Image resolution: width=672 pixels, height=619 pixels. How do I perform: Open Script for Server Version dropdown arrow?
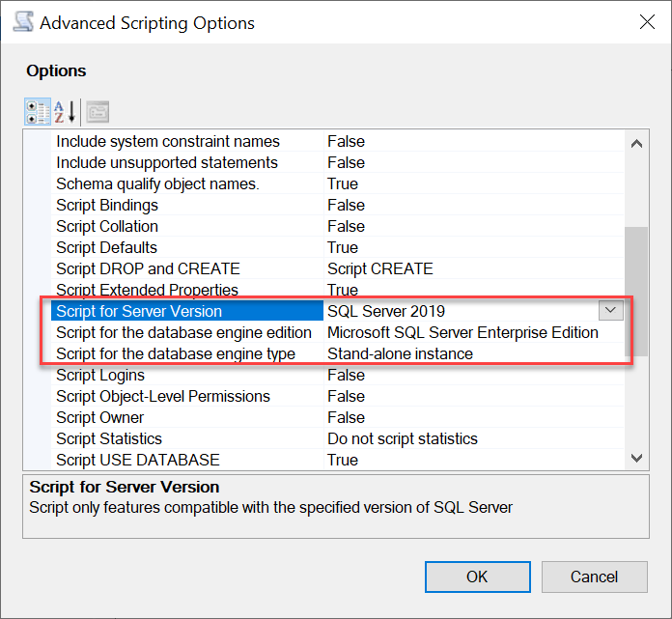pos(611,311)
